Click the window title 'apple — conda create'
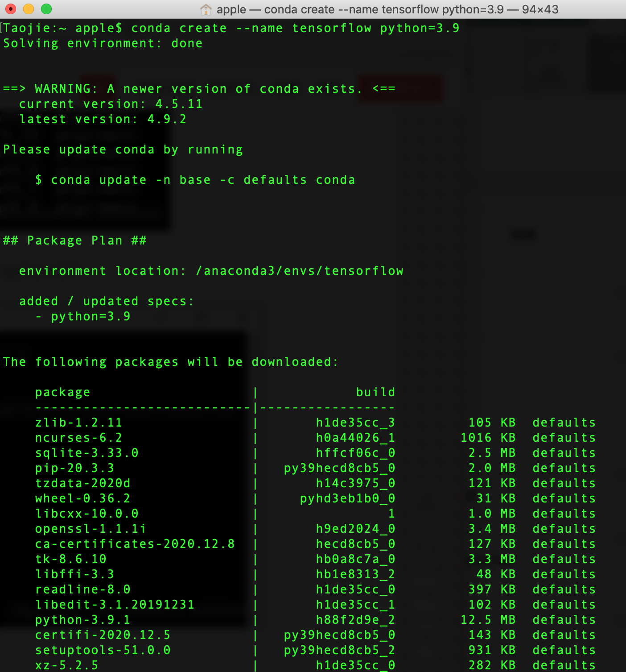 (x=387, y=9)
